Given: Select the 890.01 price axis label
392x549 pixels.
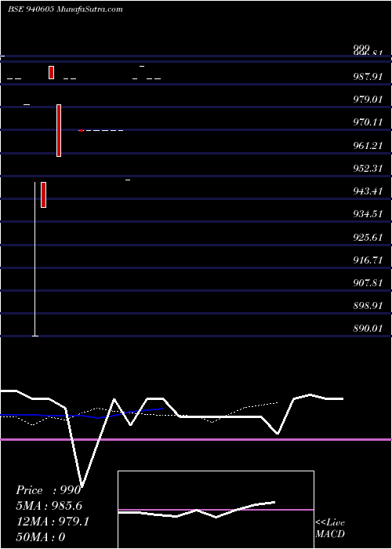Looking at the screenshot, I should point(368,329).
